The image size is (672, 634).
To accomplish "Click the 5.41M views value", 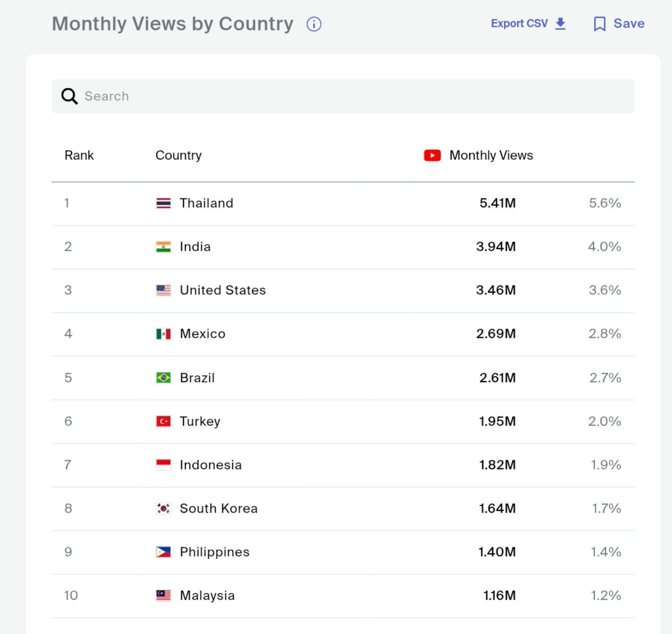I will pos(497,203).
